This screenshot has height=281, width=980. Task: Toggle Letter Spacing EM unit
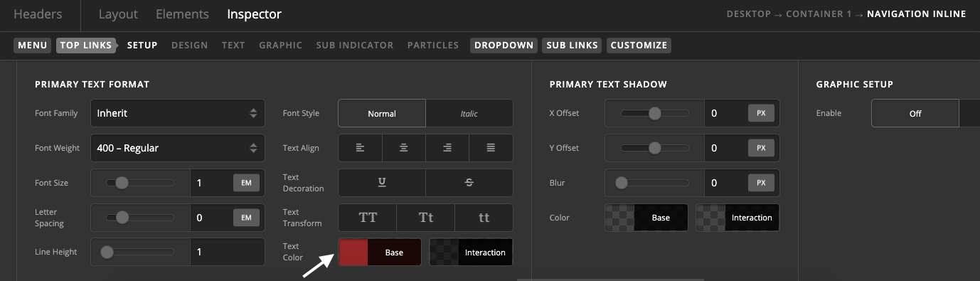246,218
